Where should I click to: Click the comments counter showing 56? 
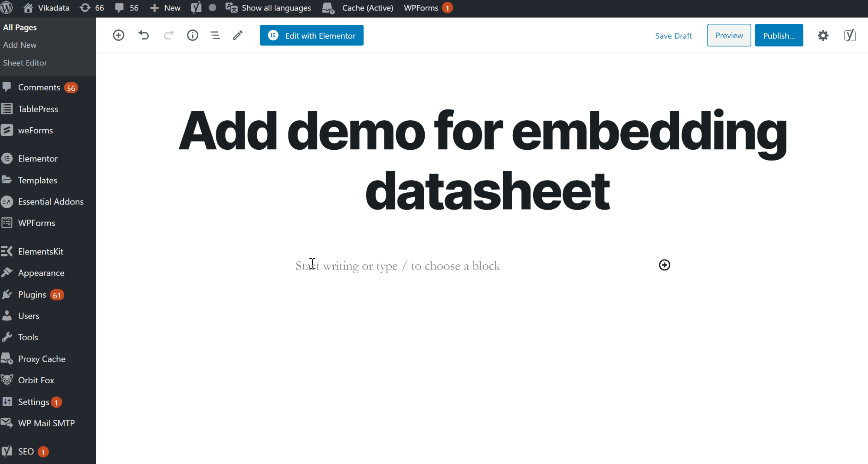tap(126, 8)
